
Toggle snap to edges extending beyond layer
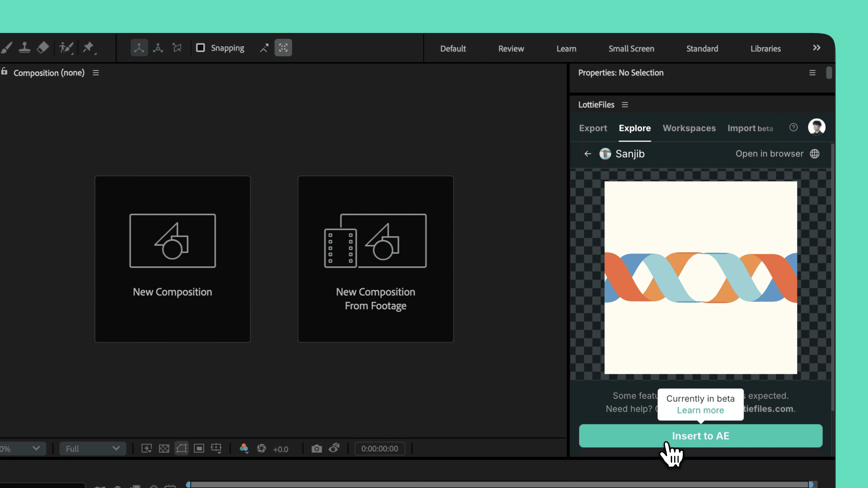pos(264,48)
